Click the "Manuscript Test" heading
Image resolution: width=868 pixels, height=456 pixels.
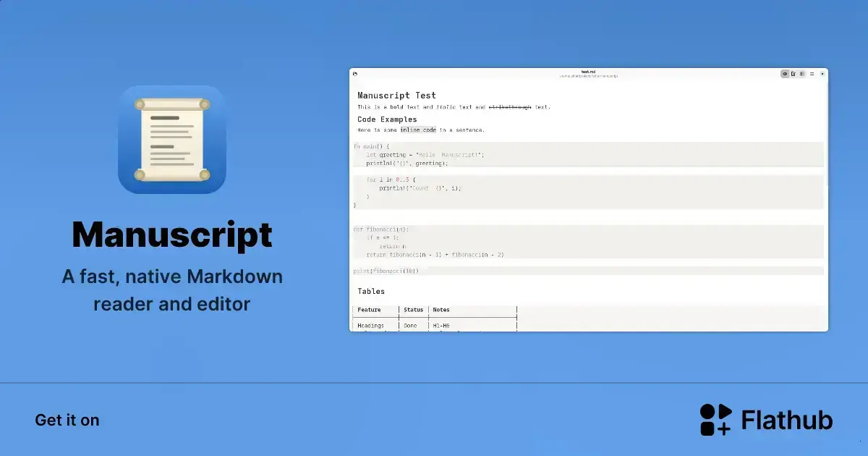pyautogui.click(x=396, y=95)
